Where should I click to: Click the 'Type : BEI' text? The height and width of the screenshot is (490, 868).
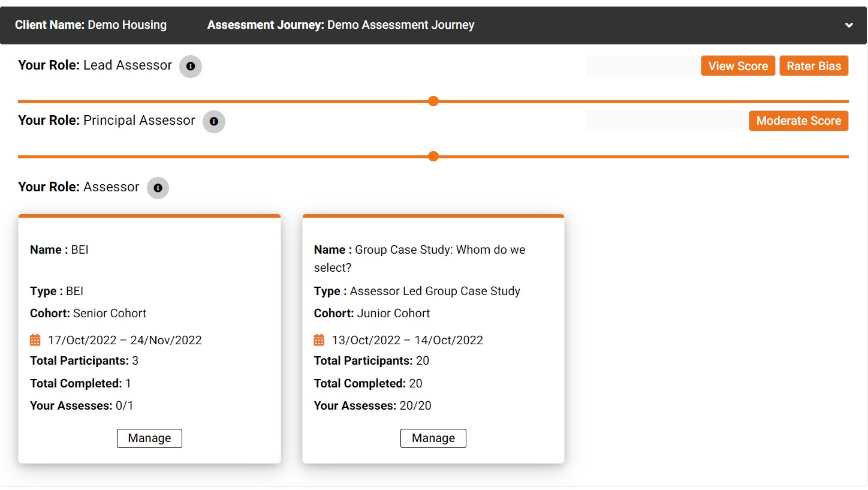(57, 291)
